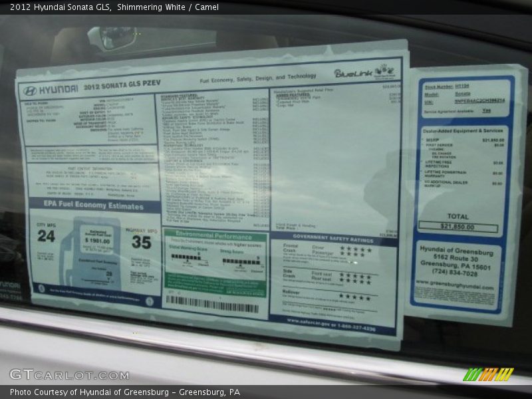Click the 'EPA Fuel Economy Estimates' header

(x=94, y=205)
